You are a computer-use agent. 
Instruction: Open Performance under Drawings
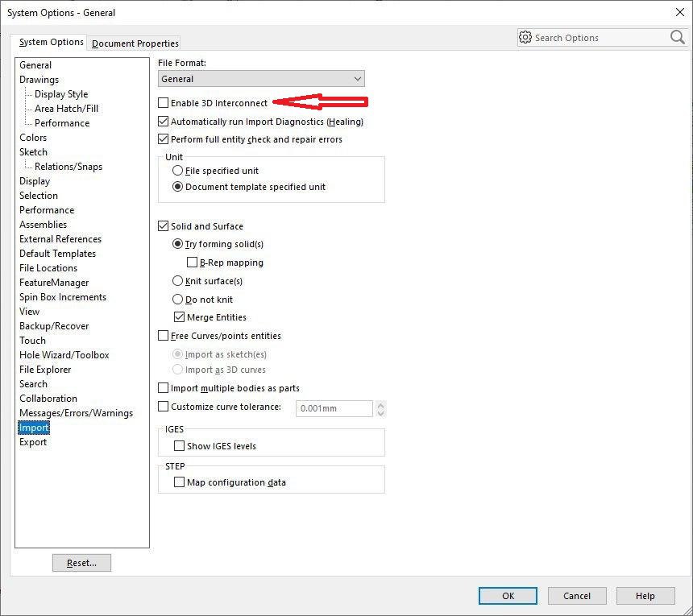pos(62,123)
